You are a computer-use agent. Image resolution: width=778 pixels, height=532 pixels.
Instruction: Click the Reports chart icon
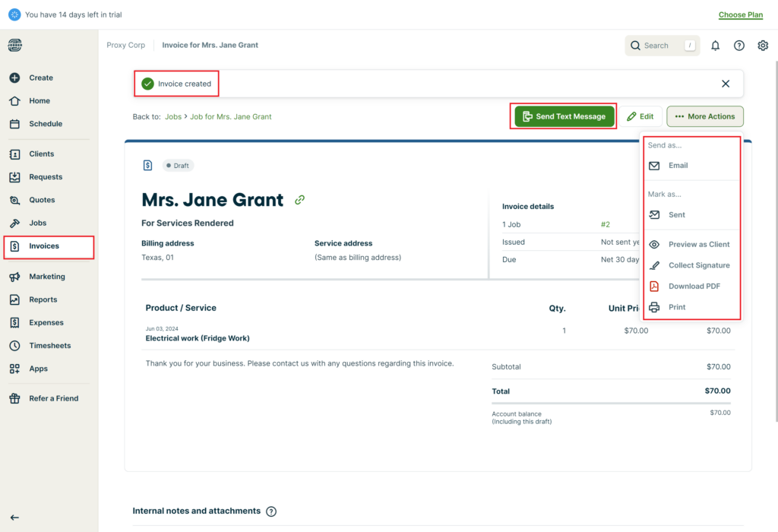(15, 299)
